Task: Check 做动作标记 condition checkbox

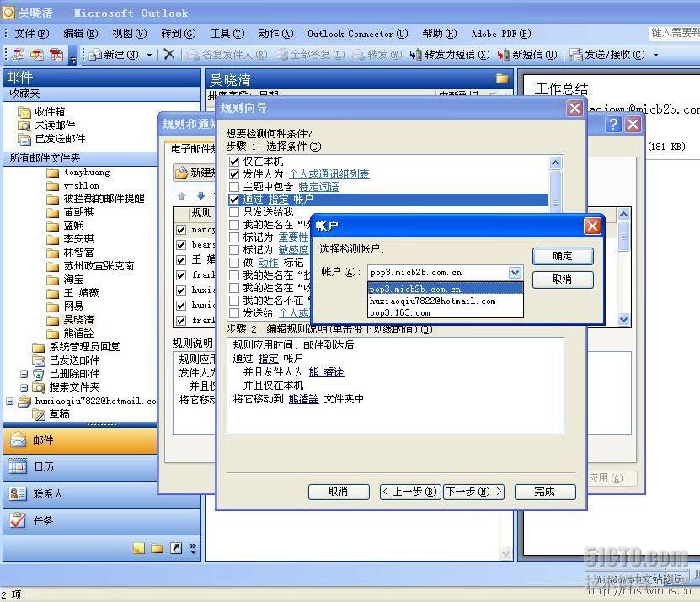Action: [234, 263]
